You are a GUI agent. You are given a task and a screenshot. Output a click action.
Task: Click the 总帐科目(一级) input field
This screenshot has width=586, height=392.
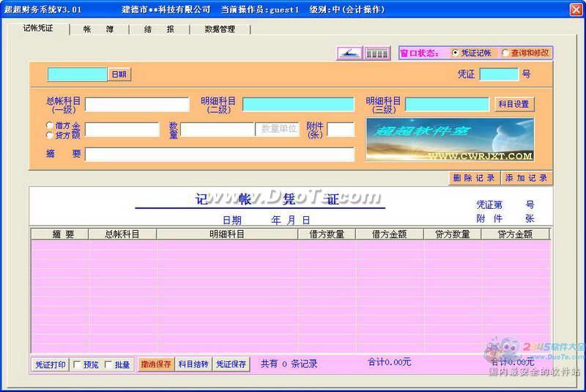[137, 104]
